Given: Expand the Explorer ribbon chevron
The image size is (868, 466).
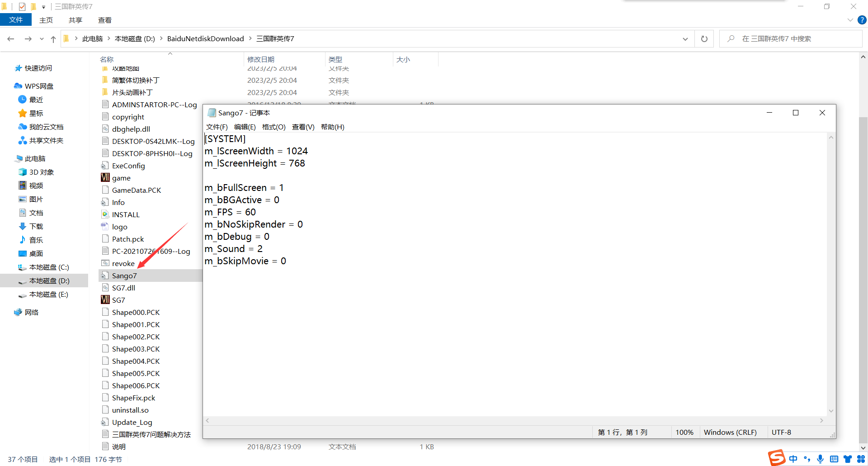Looking at the screenshot, I should tap(850, 20).
